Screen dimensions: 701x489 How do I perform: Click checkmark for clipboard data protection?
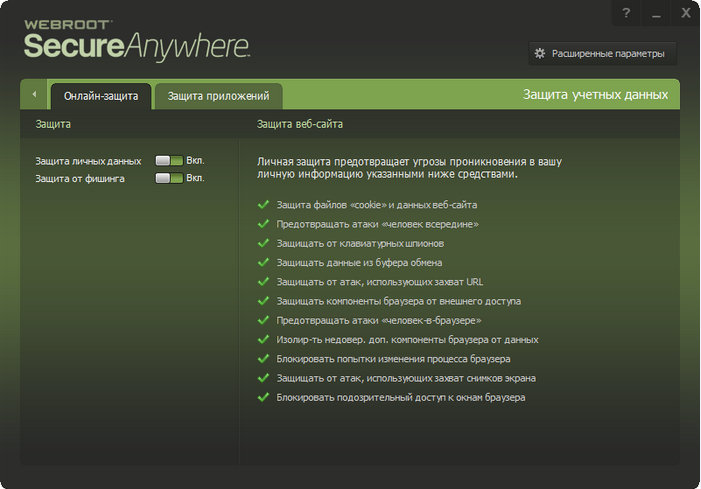pyautogui.click(x=263, y=262)
